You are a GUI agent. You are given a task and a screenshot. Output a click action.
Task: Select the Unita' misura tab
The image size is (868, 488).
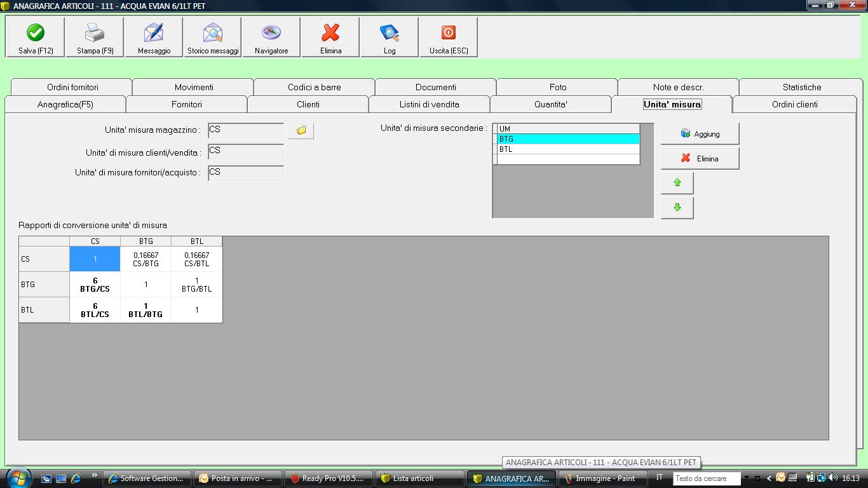pos(672,104)
